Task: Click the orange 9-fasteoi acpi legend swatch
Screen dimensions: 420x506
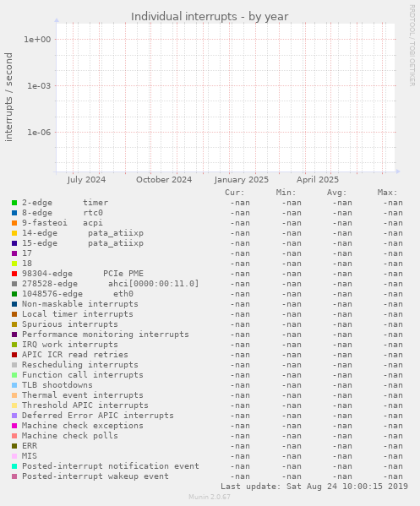Action: click(x=14, y=223)
